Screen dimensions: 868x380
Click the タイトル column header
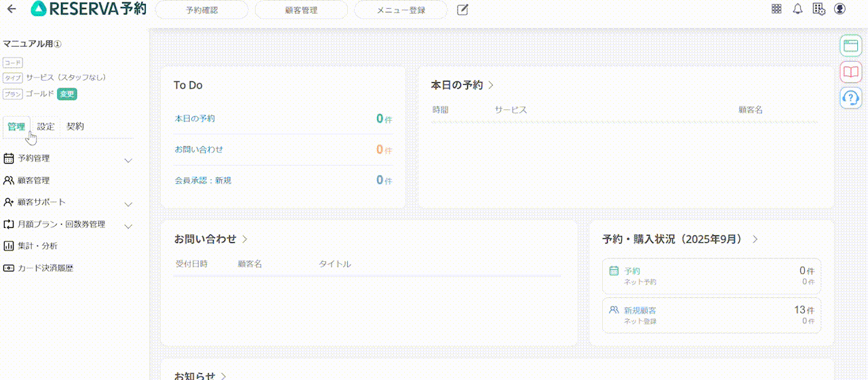(x=335, y=263)
